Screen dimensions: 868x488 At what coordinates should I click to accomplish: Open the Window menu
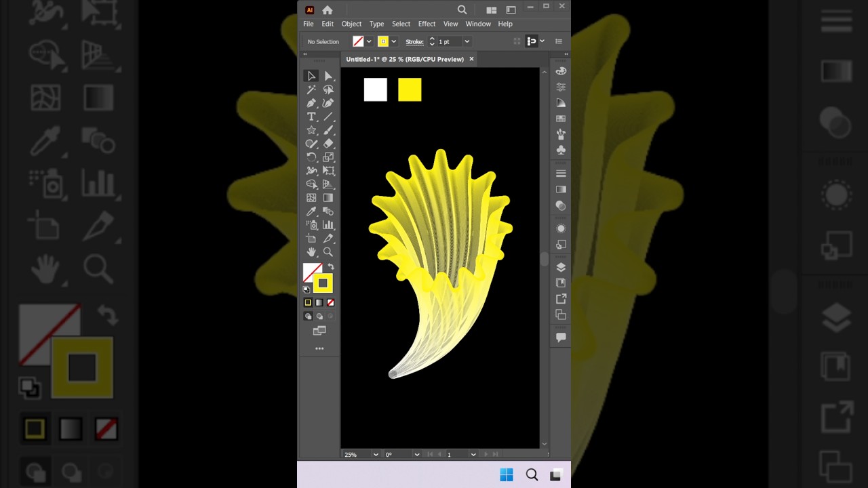pyautogui.click(x=478, y=24)
